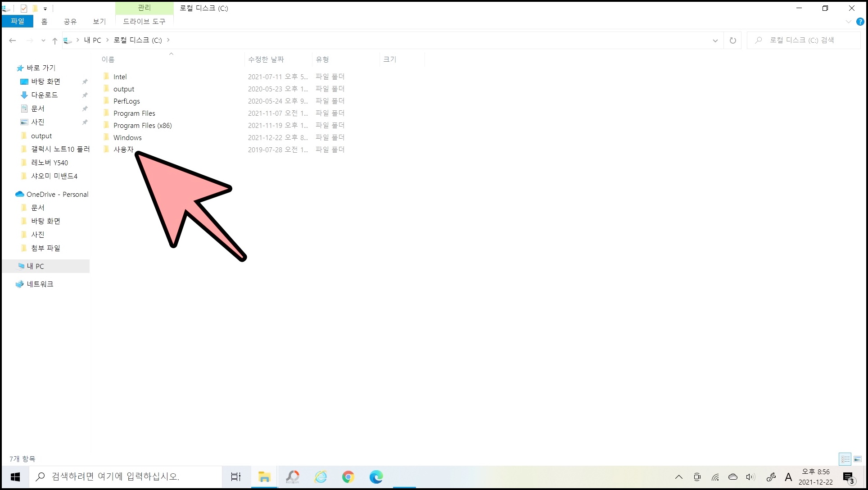Open the 파일 menu

pos(18,21)
